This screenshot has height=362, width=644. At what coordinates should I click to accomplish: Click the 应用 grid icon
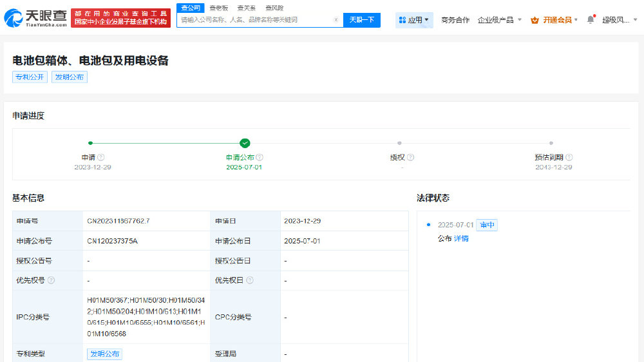(x=402, y=20)
